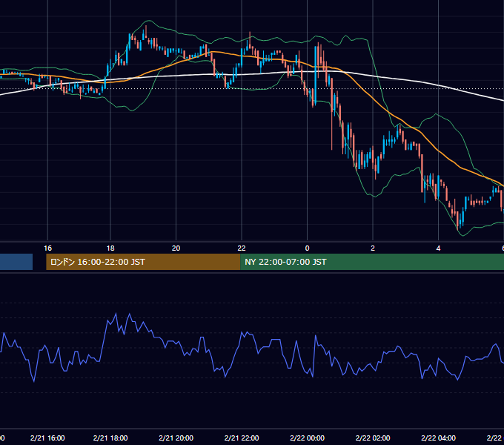
Task: Click the 2/22 02:00 time label
Action: point(373,438)
